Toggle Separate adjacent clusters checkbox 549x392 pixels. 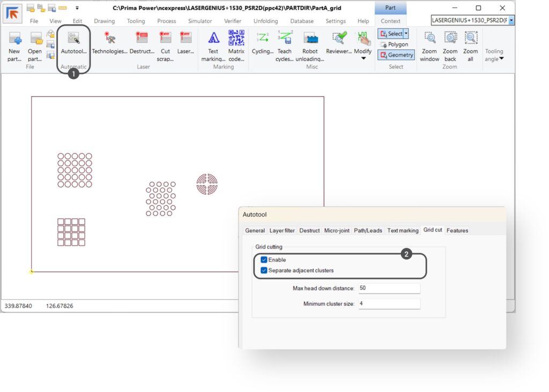264,270
